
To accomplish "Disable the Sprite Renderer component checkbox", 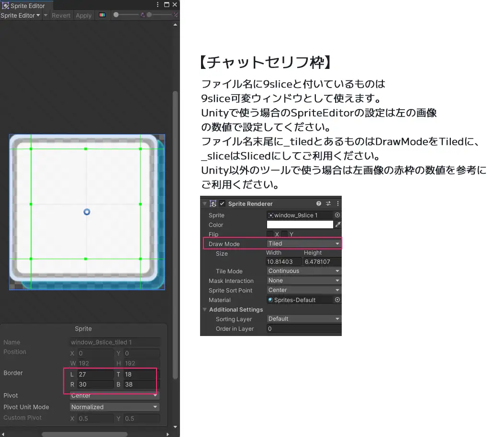I will 222,203.
